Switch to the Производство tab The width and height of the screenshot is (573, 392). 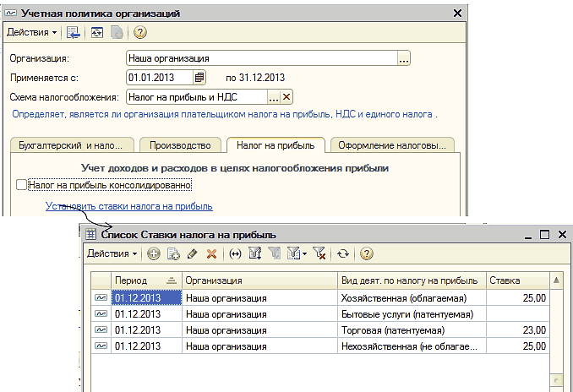tap(180, 144)
